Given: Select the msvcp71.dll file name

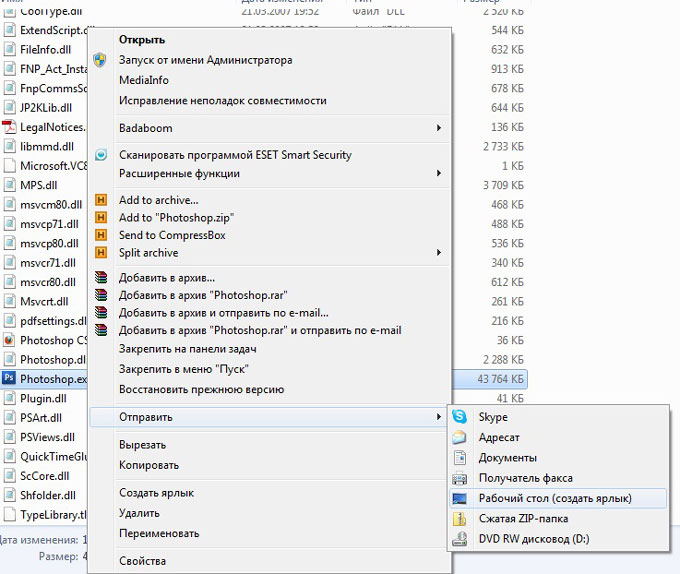Looking at the screenshot, I should pos(49,224).
